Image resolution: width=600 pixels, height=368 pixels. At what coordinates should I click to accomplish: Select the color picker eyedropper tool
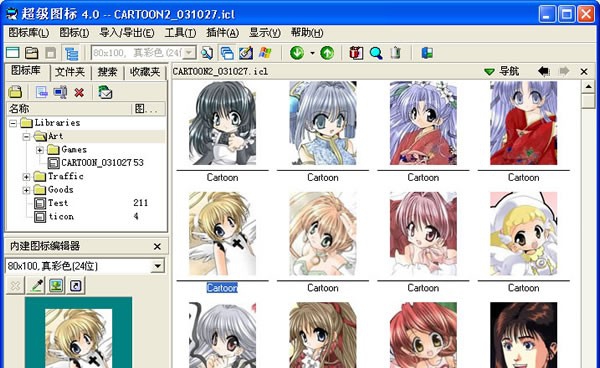(36, 286)
